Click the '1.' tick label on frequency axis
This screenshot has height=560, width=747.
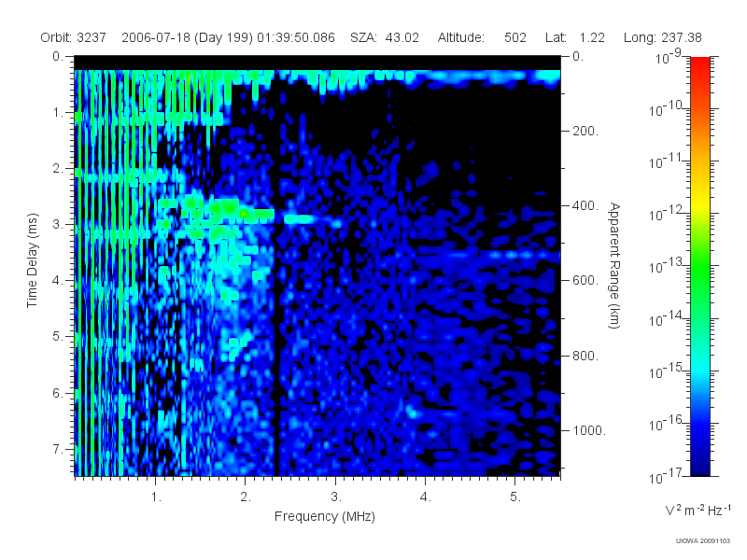[156, 497]
